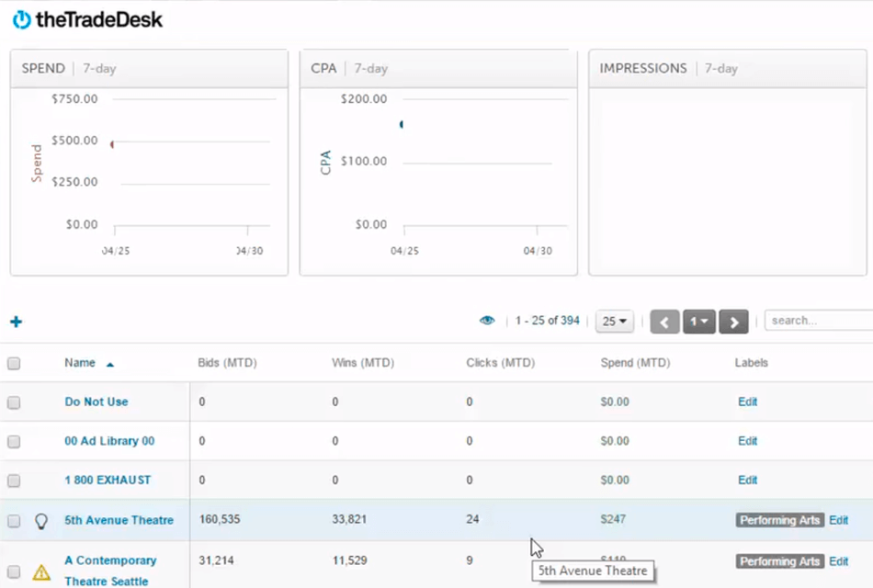Edit labels for 1 800 EXHAUST
This screenshot has height=588, width=873.
(x=748, y=480)
